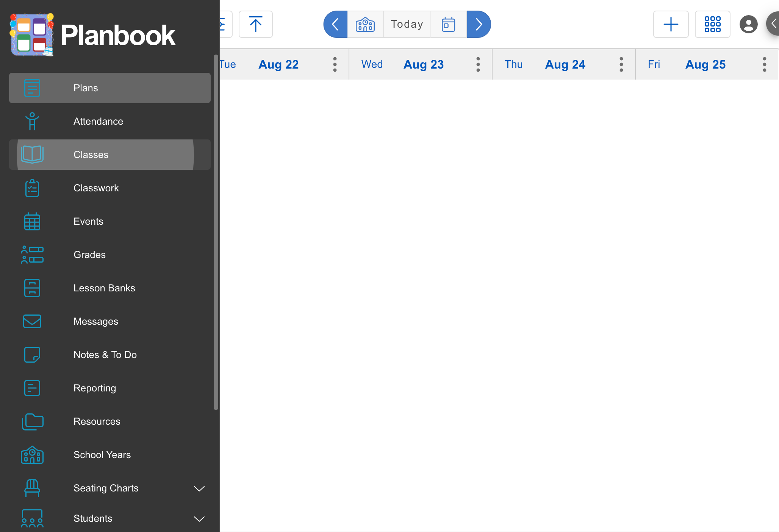Expand the Seating Charts submenu chevron
This screenshot has height=532, width=779.
coord(199,488)
